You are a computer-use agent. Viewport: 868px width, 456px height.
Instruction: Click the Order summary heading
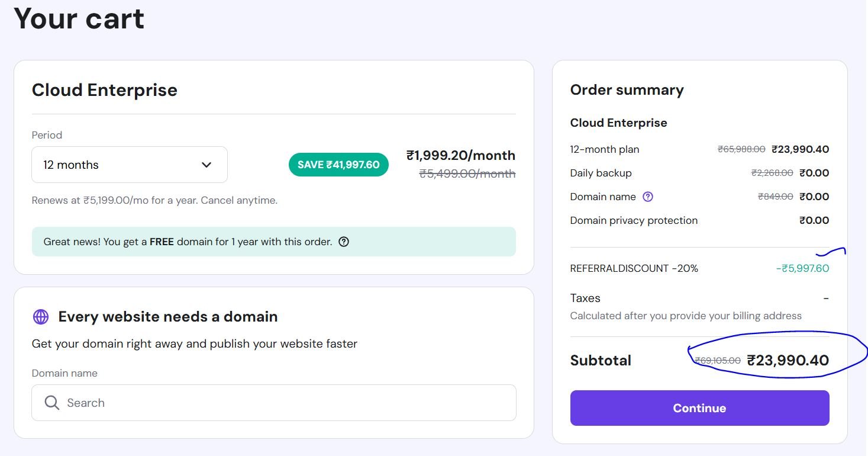click(x=627, y=90)
